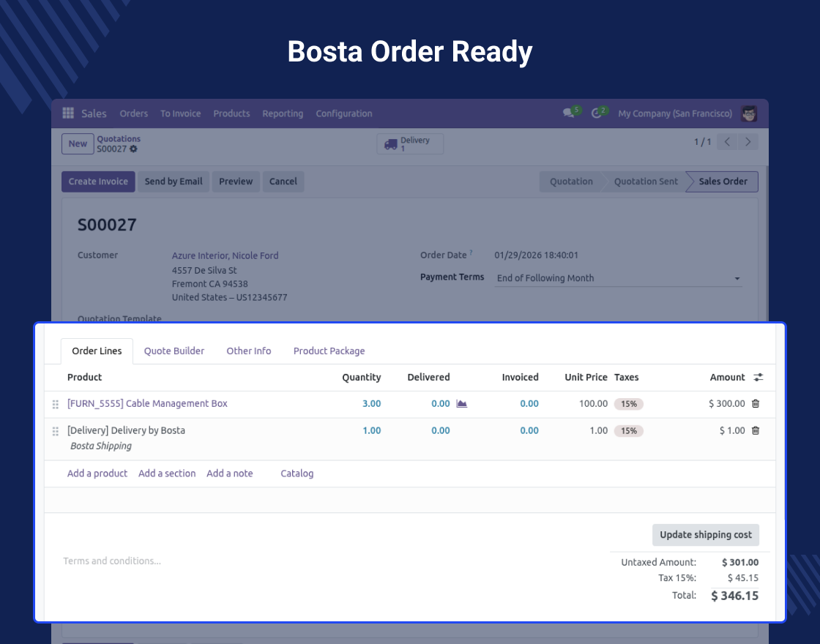Viewport: 820px width, 644px height.
Task: Switch to the Quote Builder tab
Action: pyautogui.click(x=174, y=351)
